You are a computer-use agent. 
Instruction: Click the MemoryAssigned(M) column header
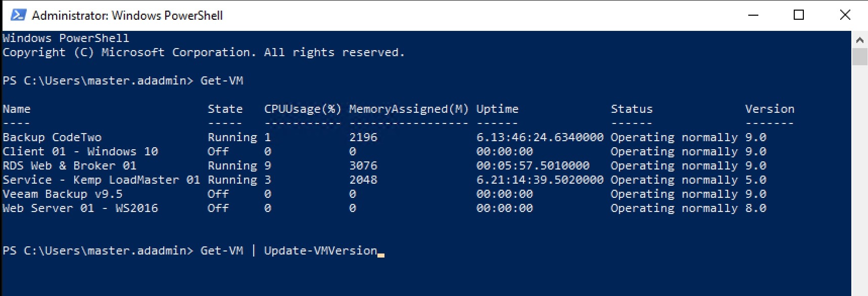(x=409, y=109)
